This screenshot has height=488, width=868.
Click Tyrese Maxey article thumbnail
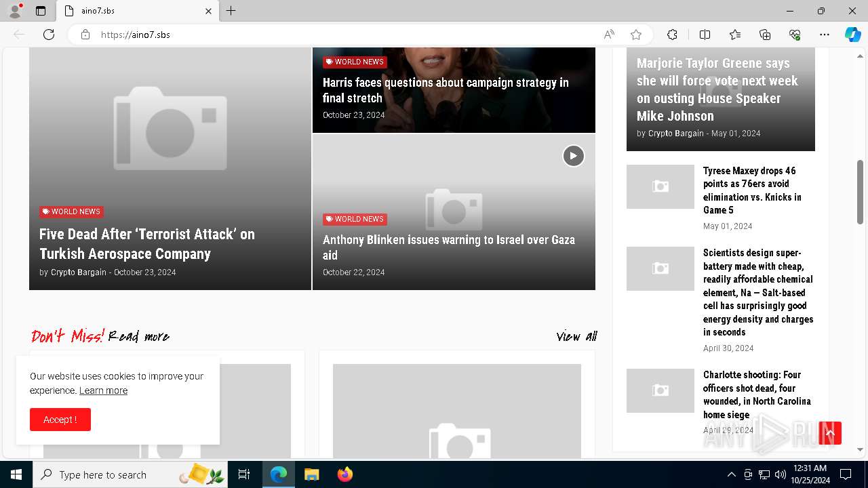coord(660,186)
